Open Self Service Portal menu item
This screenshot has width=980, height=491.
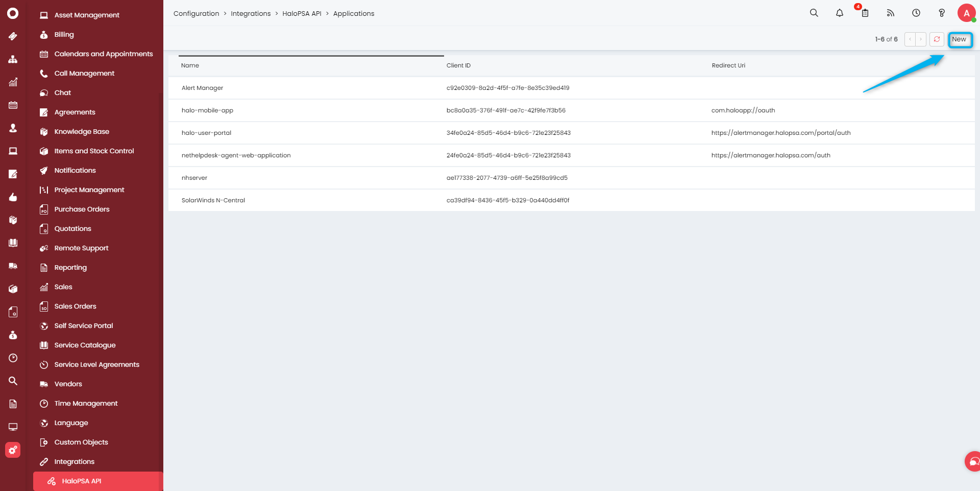(x=84, y=326)
